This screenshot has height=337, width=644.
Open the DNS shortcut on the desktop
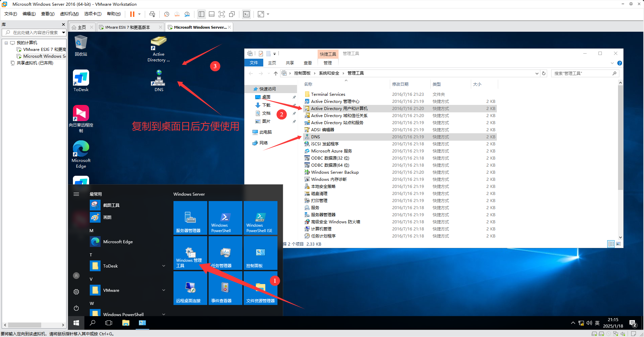click(159, 81)
